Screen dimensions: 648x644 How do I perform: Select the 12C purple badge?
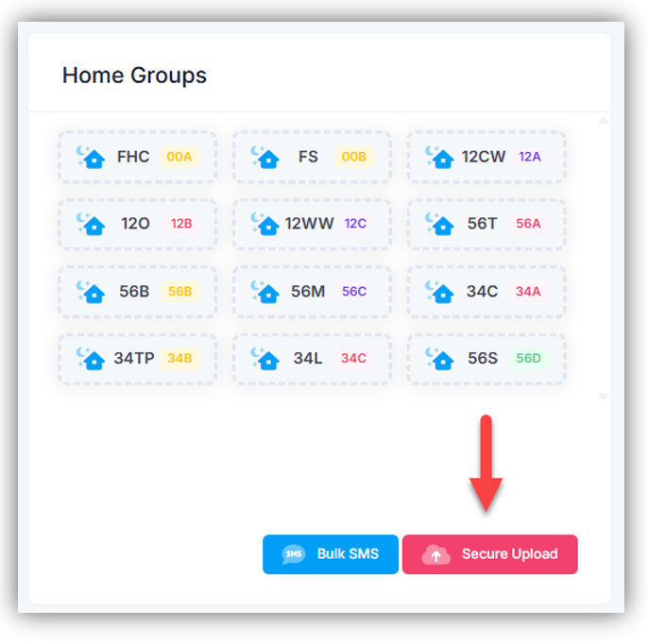pyautogui.click(x=355, y=224)
